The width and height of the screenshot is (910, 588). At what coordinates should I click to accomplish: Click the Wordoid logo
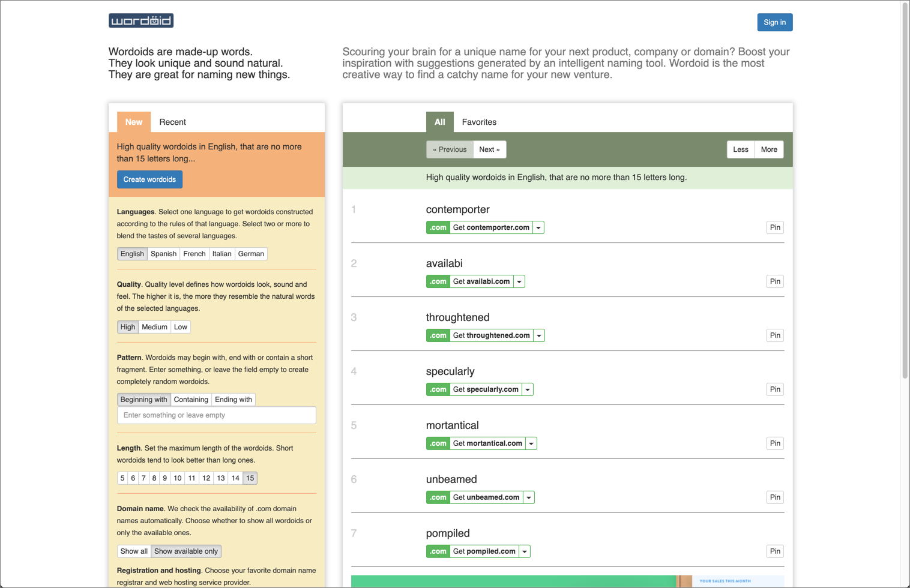click(141, 21)
